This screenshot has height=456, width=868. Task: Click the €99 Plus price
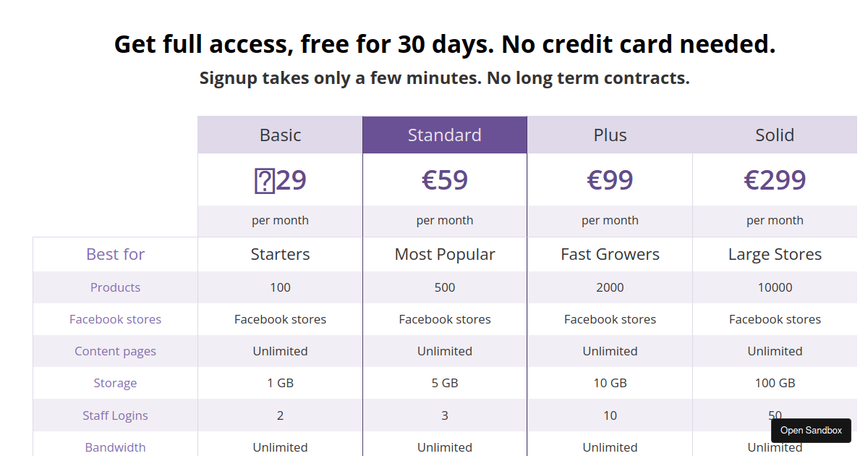coord(610,180)
